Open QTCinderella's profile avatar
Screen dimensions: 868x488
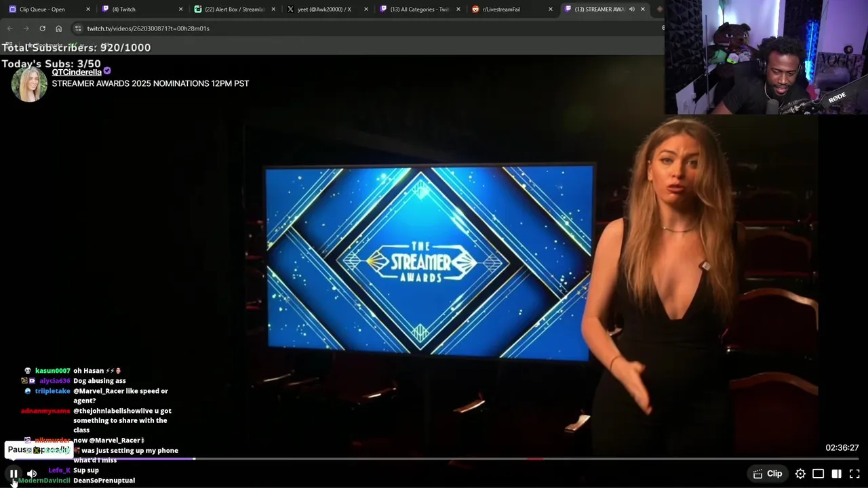pyautogui.click(x=29, y=85)
